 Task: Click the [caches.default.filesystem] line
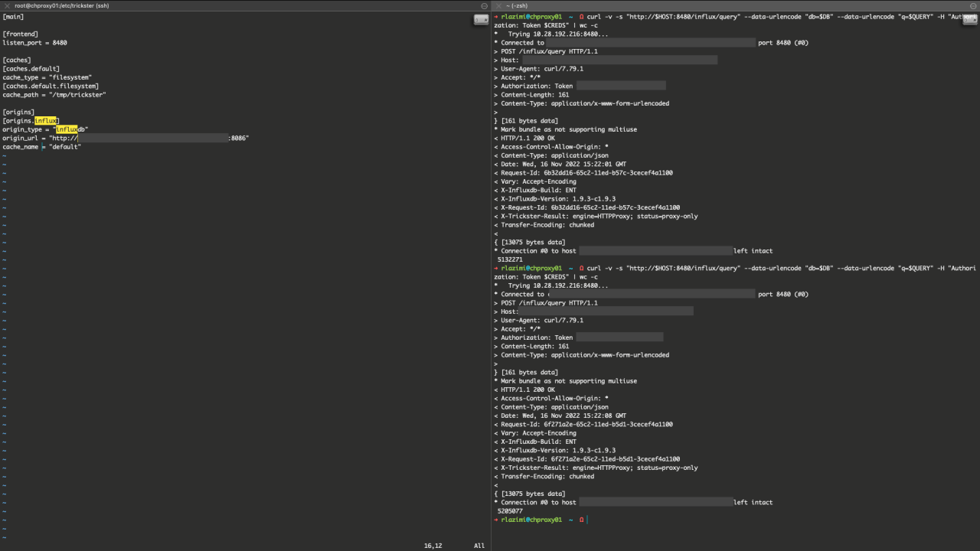(51, 86)
